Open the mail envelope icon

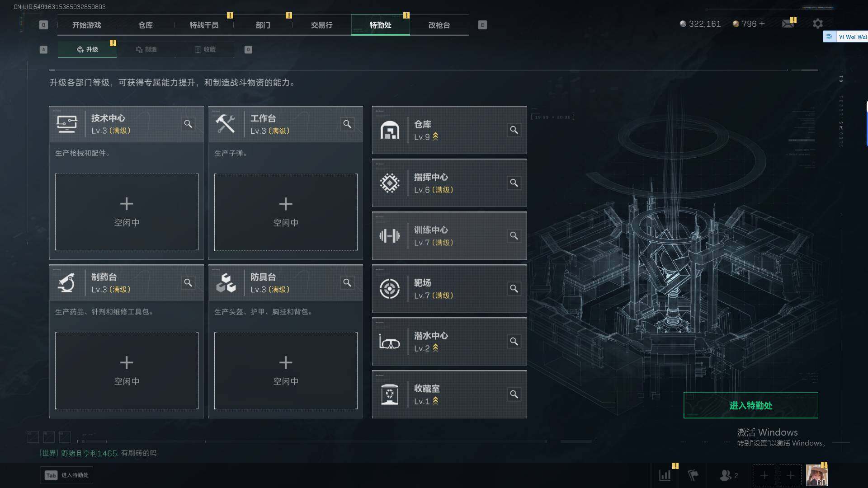pos(788,24)
